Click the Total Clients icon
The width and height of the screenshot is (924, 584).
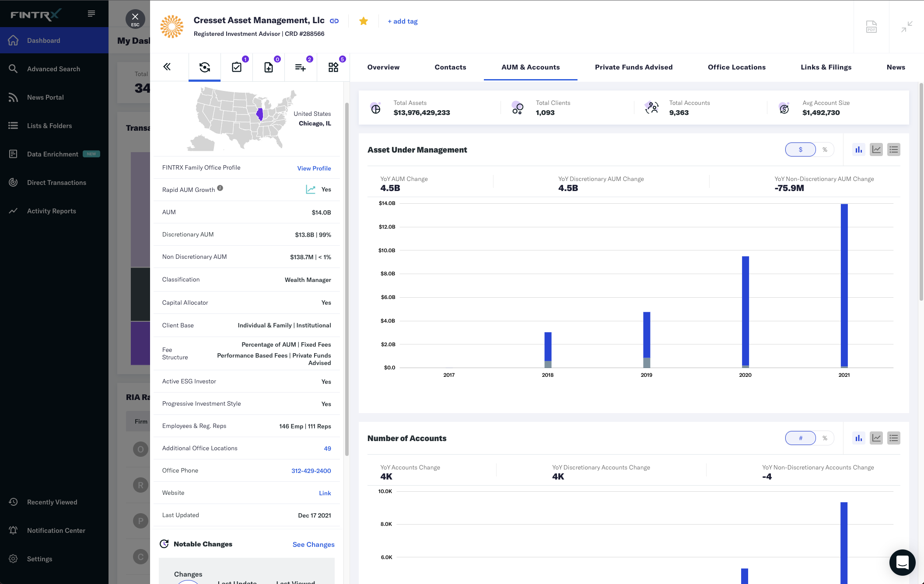click(518, 108)
